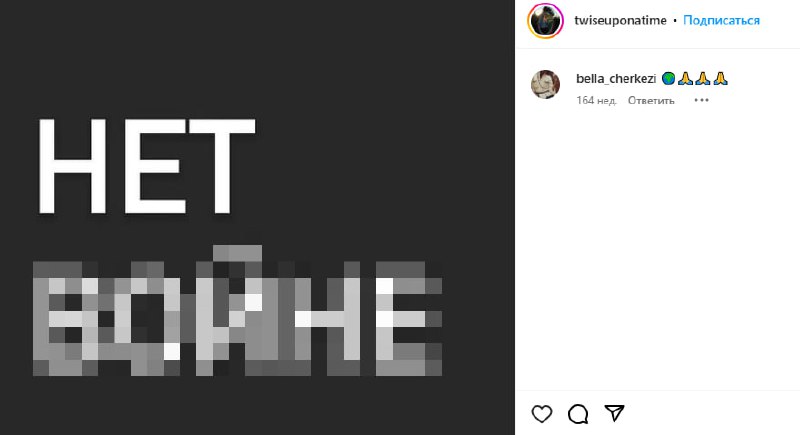
Task: Click the white НЕТ text in the post image
Action: 140,165
